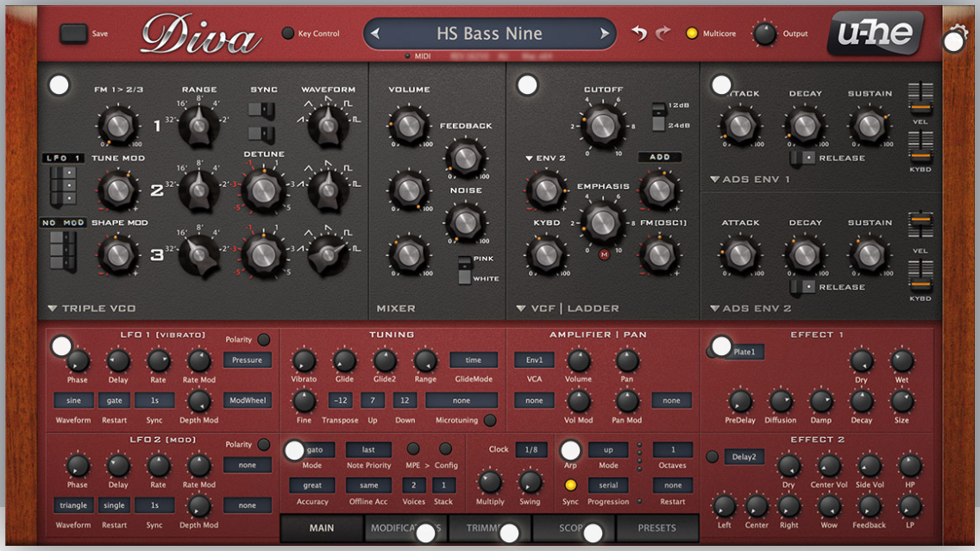Viewport: 980px width, 551px height.
Task: Click the filter Cutoff knob
Action: 602,126
